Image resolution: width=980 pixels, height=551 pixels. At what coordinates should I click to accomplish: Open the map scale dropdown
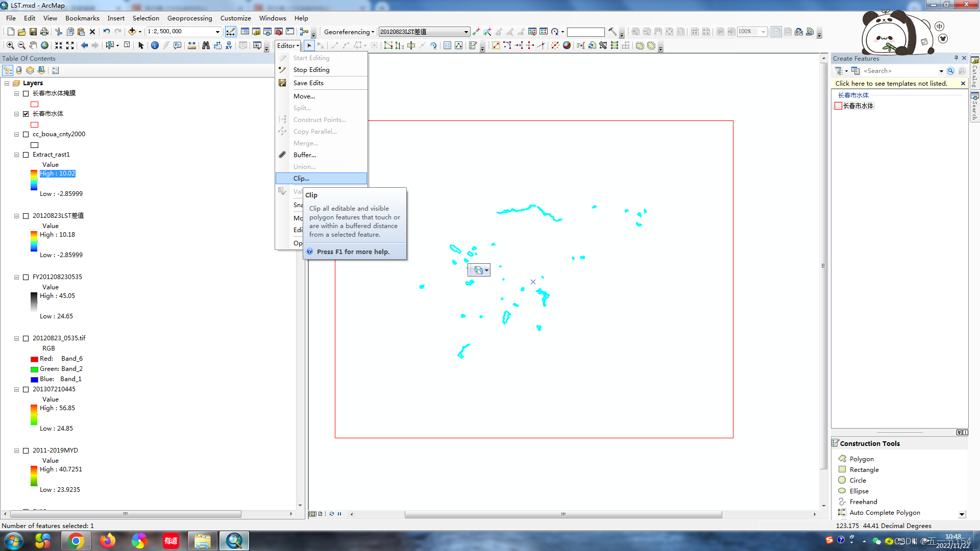(x=217, y=32)
